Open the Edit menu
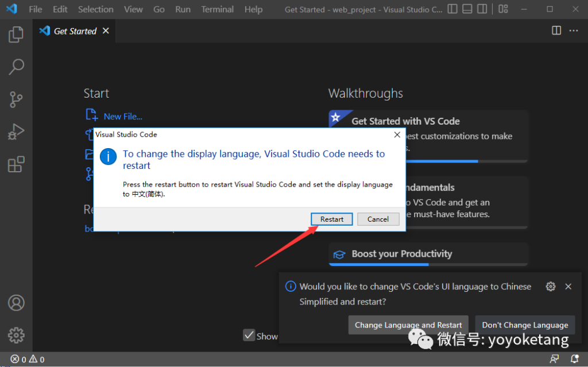Screen dimensions: 588x367 60,9
